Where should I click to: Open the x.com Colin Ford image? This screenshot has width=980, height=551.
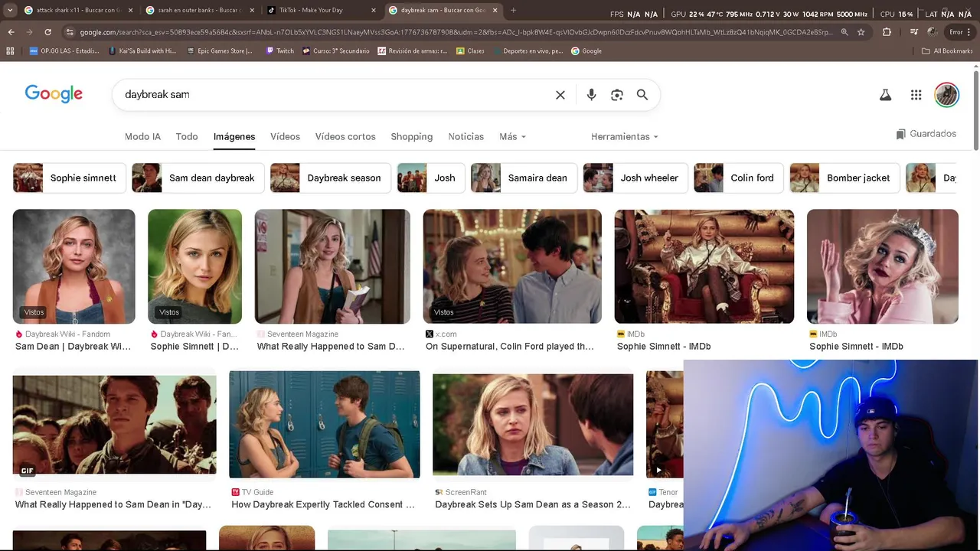pos(512,266)
